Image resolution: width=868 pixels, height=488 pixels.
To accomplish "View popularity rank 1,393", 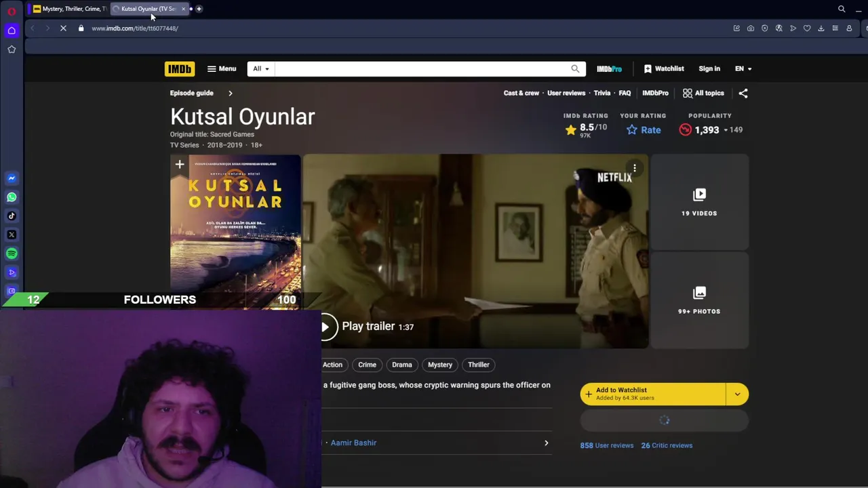I will pos(710,129).
